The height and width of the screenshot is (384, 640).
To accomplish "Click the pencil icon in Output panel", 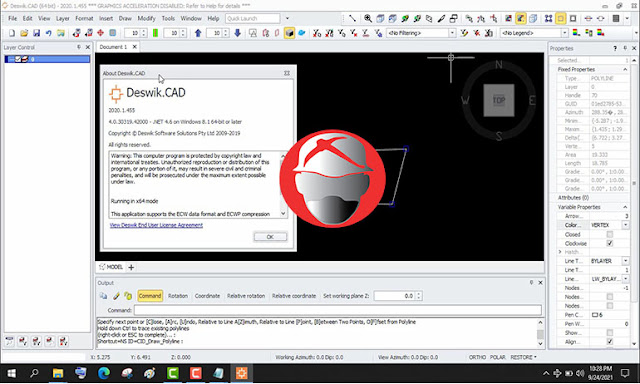I will (116, 296).
